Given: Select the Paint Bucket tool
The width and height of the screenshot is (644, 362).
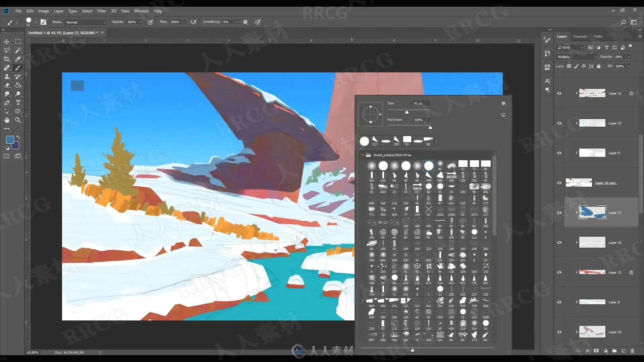Looking at the screenshot, I should (x=18, y=85).
